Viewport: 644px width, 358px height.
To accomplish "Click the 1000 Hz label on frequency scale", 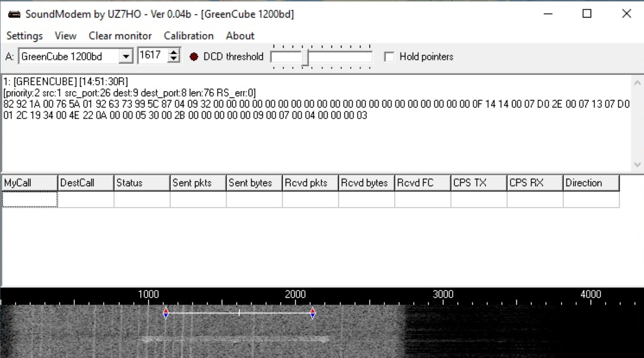I will click(x=148, y=294).
